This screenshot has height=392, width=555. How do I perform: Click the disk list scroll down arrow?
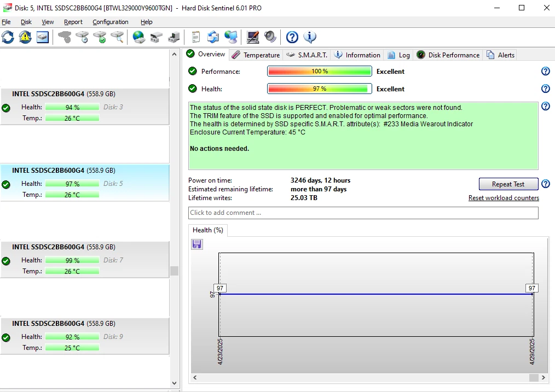pyautogui.click(x=174, y=383)
